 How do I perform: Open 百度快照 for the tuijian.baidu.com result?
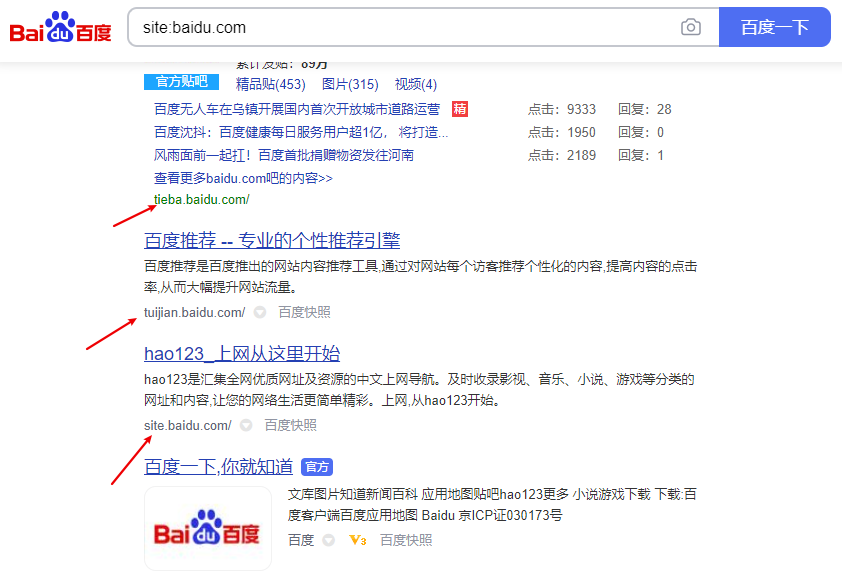(304, 313)
